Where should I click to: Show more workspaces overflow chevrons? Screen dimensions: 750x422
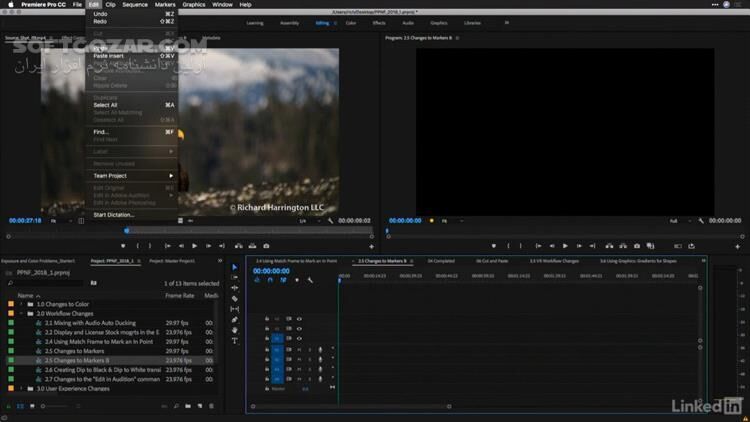tap(507, 22)
